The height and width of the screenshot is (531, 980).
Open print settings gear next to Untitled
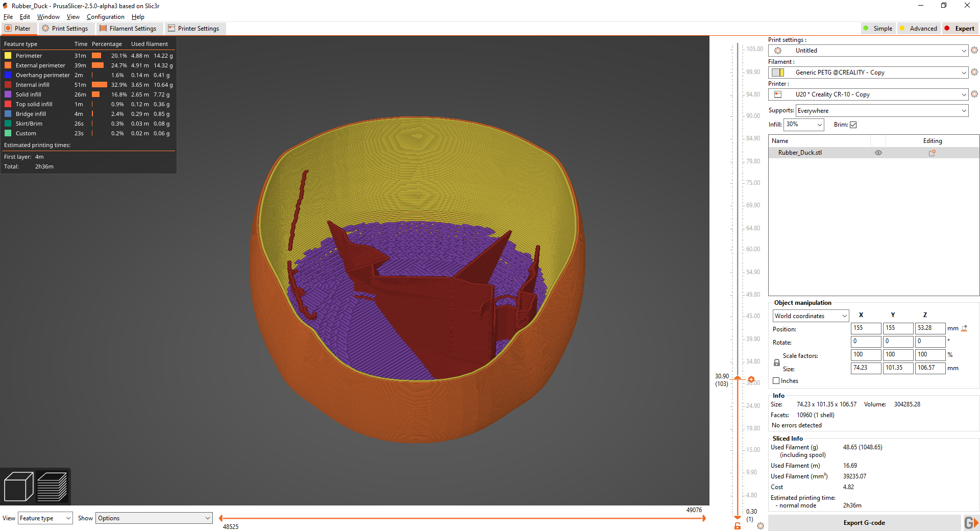coord(974,50)
